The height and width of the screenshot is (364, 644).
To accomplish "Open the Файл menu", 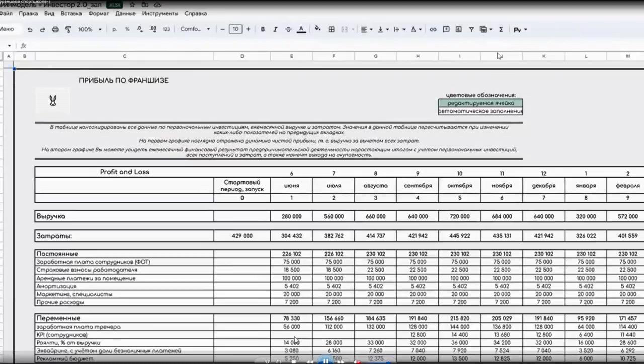I will (7, 14).
